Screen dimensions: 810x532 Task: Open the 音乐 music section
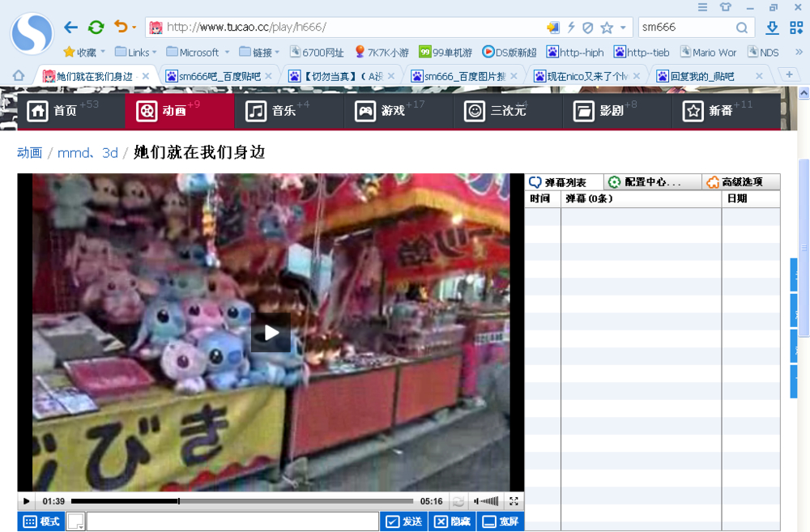[289, 111]
